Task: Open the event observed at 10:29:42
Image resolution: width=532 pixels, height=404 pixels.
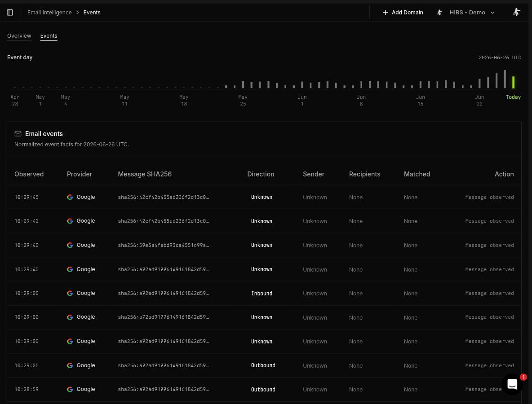Action: pos(264,221)
